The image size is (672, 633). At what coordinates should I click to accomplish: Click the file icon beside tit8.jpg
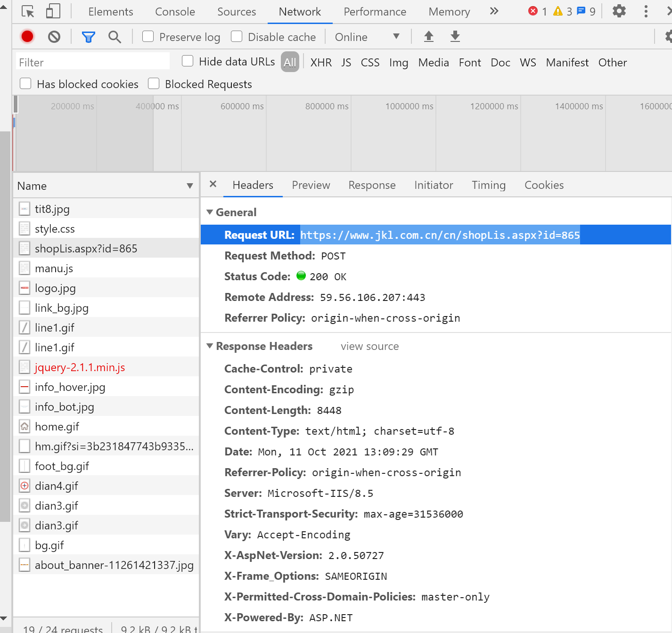pyautogui.click(x=25, y=209)
